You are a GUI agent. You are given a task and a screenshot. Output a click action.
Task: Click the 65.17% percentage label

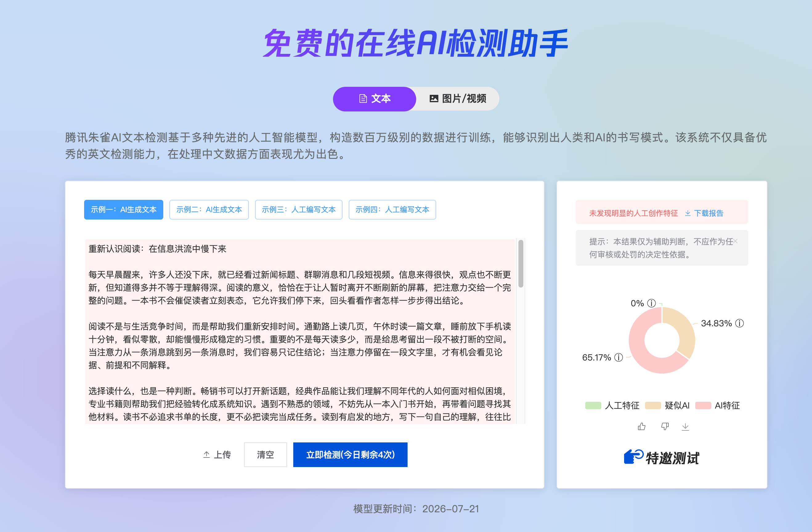(596, 357)
